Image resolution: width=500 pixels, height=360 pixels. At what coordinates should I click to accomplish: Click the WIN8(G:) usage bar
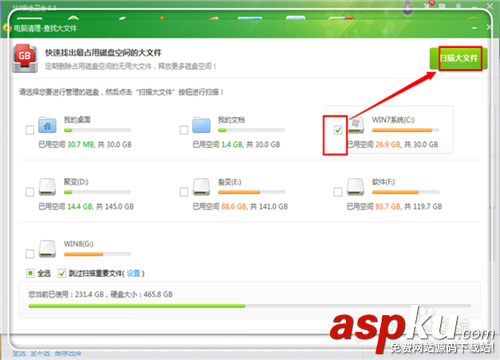(97, 254)
